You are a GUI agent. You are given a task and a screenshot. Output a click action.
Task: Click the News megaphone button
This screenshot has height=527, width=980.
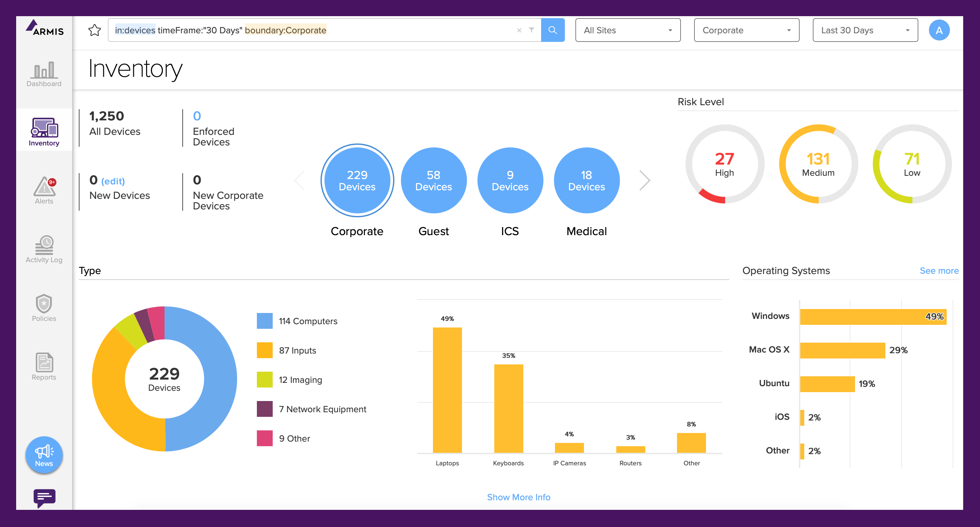click(x=44, y=455)
